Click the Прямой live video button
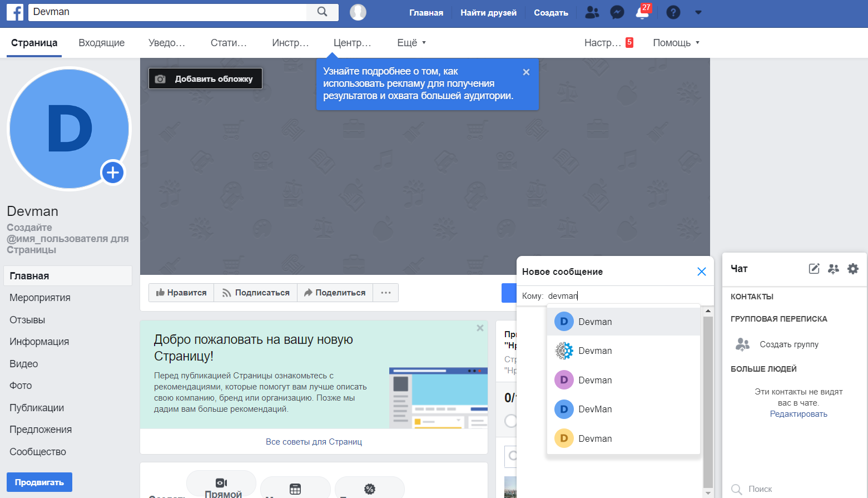 [221, 484]
